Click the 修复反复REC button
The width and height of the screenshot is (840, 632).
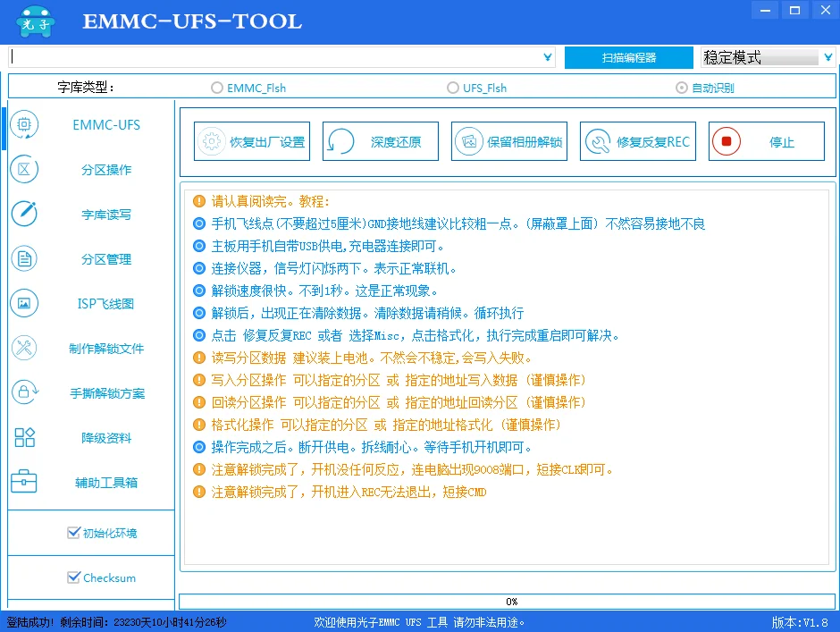pyautogui.click(x=637, y=141)
